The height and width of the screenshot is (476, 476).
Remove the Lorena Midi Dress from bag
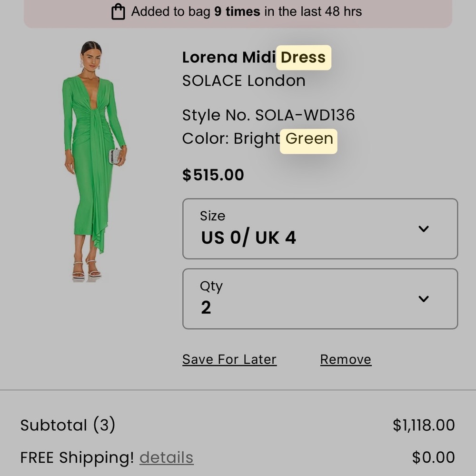[x=346, y=359]
